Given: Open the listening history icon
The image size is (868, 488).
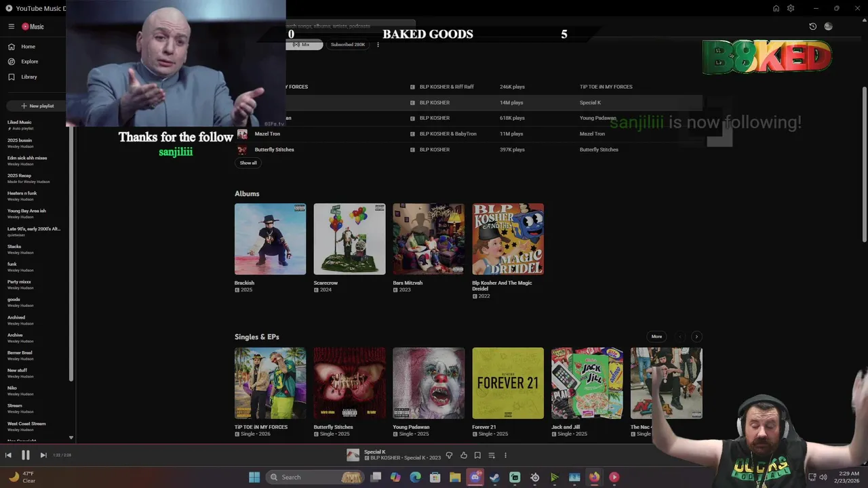Looking at the screenshot, I should [813, 26].
